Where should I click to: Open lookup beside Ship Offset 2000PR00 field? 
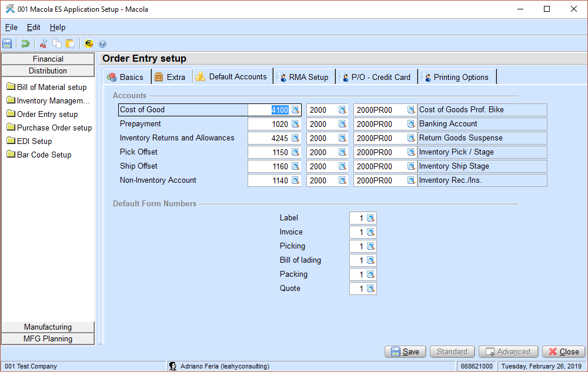coord(411,166)
